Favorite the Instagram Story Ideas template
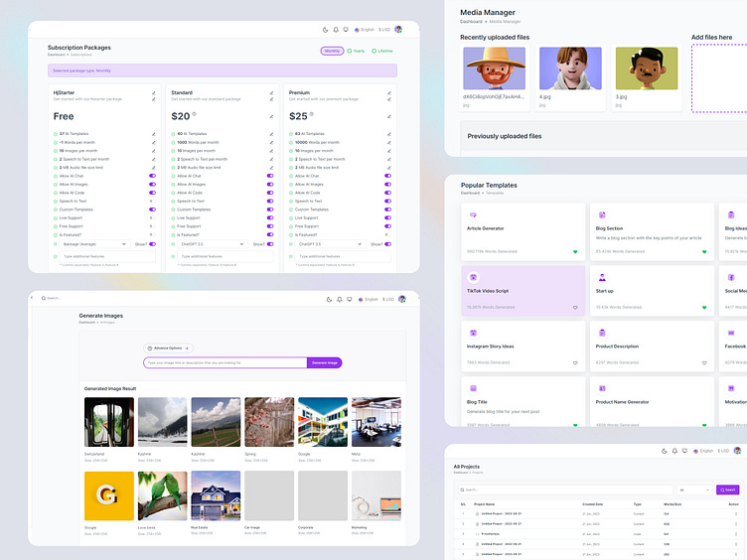 [x=575, y=363]
